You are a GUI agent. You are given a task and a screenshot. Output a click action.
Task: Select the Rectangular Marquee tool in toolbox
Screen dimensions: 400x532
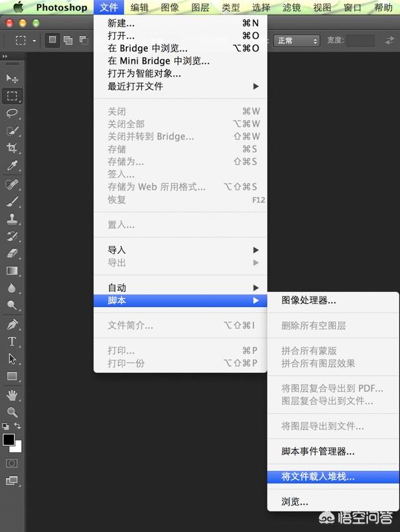[12, 96]
